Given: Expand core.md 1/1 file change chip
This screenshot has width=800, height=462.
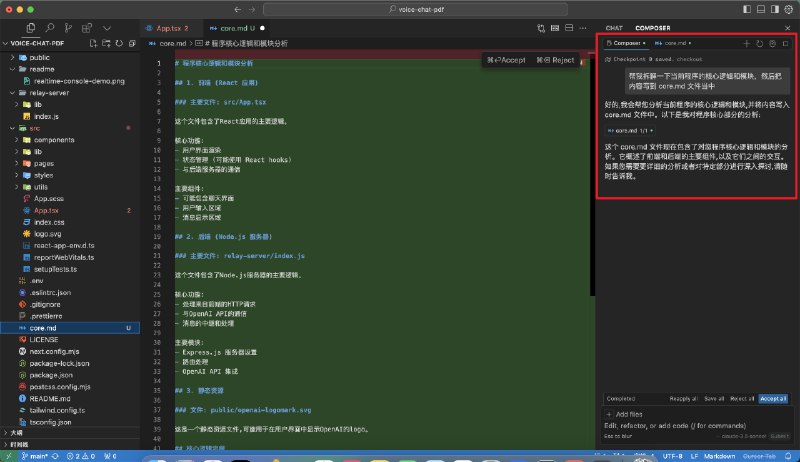Looking at the screenshot, I should point(630,131).
